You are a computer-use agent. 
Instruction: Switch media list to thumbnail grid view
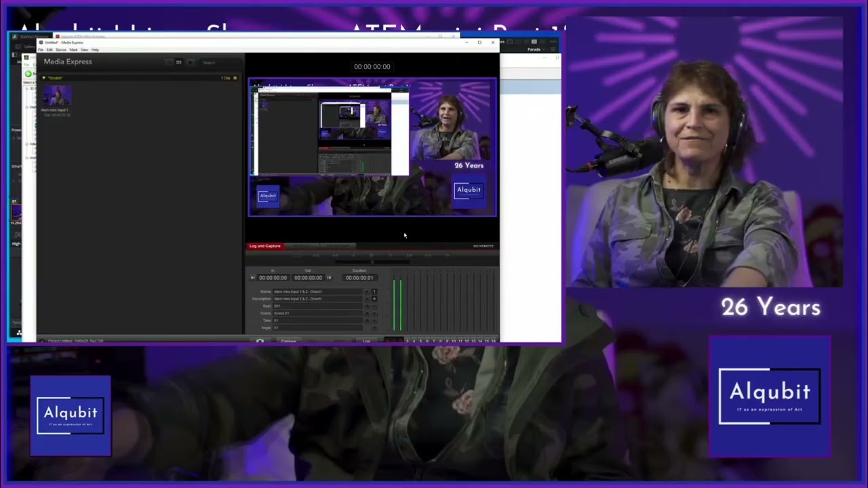click(x=178, y=62)
